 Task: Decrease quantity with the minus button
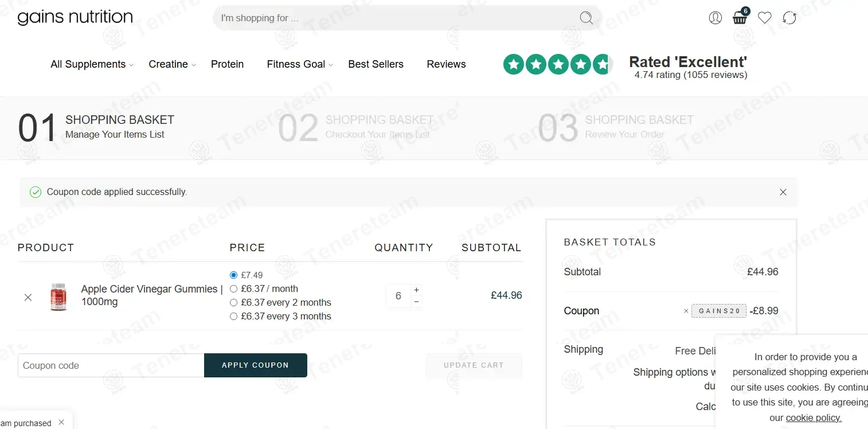(x=416, y=302)
